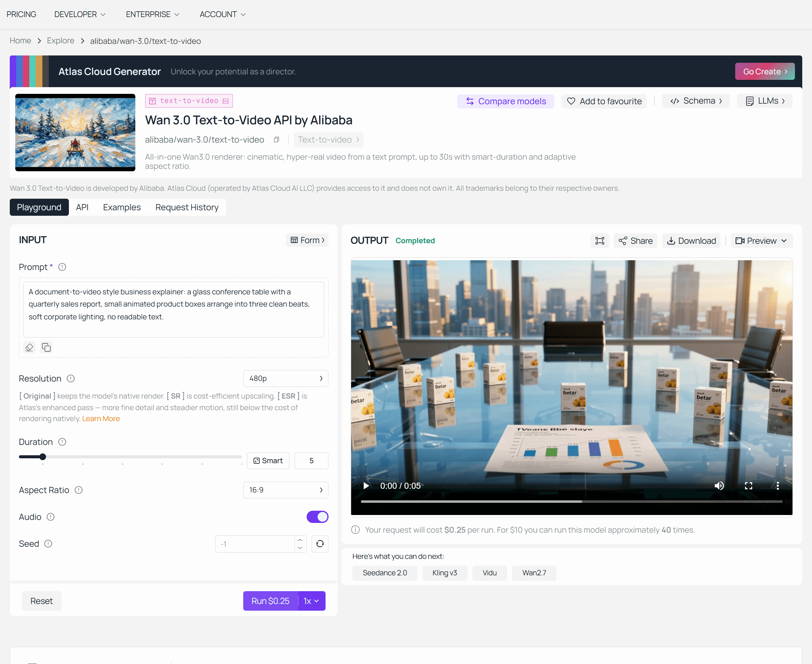This screenshot has width=812, height=664.
Task: Open the Duration info icon
Action: pos(62,442)
